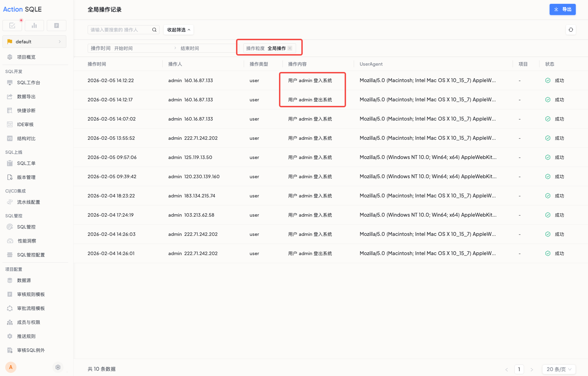Open the SQL工作台 menu item
Image resolution: width=588 pixels, height=376 pixels.
(29, 83)
